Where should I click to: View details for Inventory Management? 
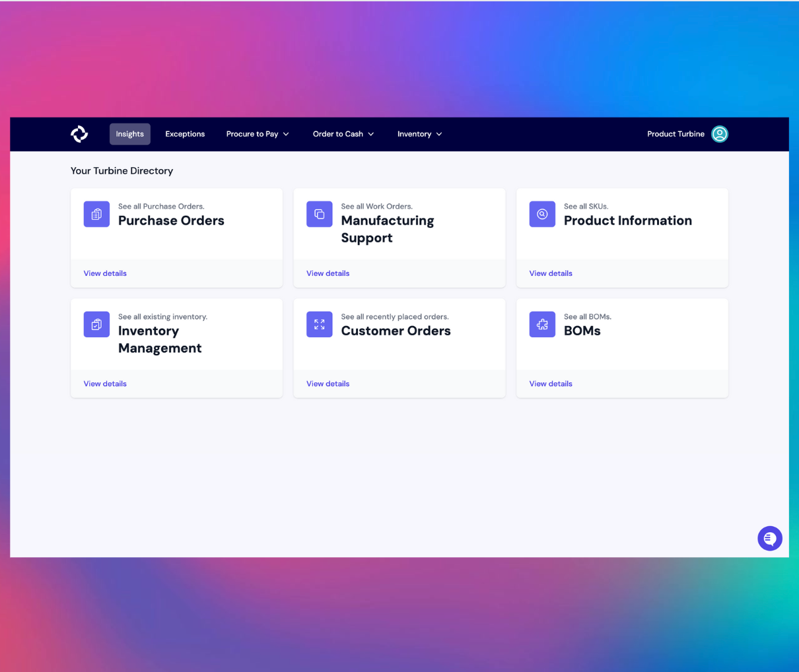(105, 384)
